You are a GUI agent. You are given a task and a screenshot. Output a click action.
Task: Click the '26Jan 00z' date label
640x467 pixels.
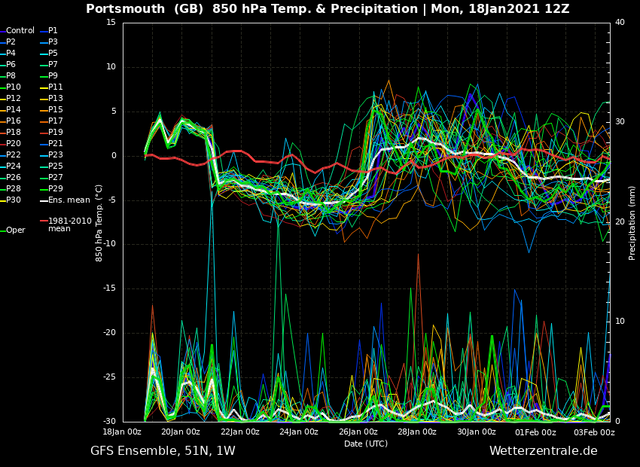pyautogui.click(x=359, y=432)
